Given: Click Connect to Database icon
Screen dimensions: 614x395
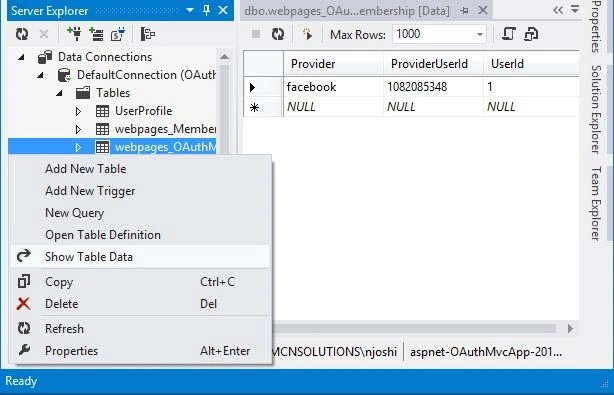Looking at the screenshot, I should pos(74,34).
